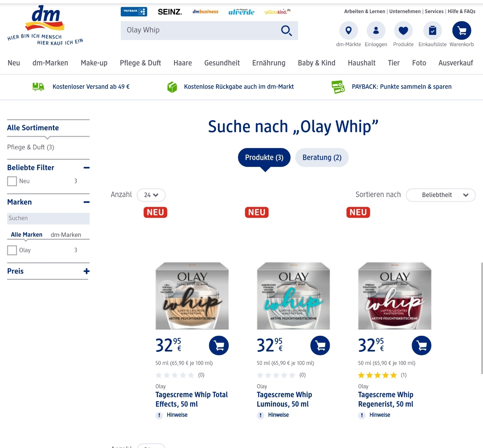Click the PAYBACK logo

coord(134,12)
